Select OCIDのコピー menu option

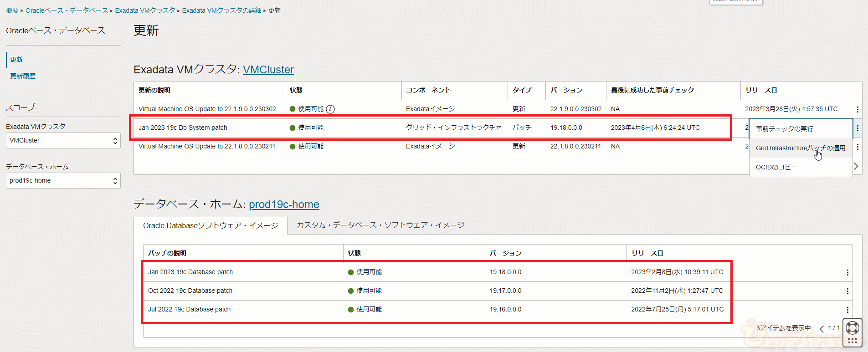pos(776,167)
